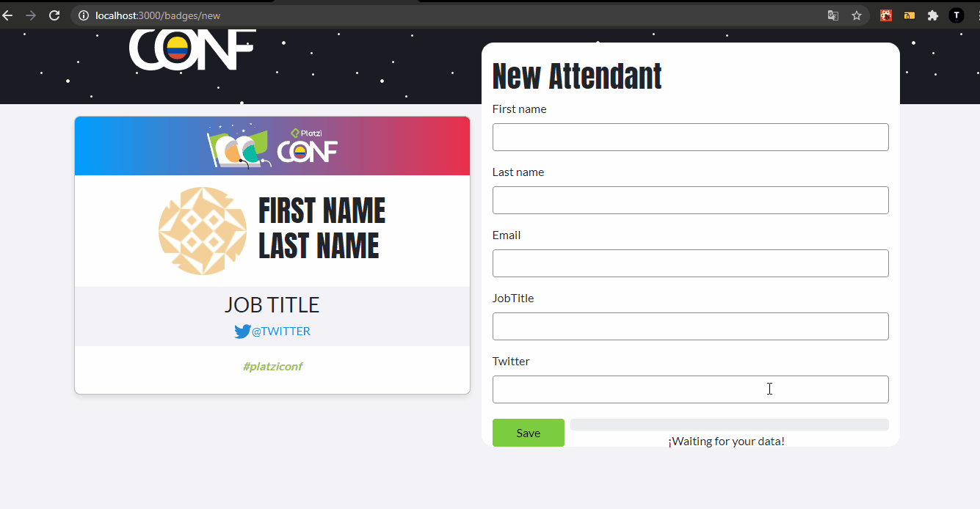
Task: Open the Chrome profile avatar
Action: point(957,15)
